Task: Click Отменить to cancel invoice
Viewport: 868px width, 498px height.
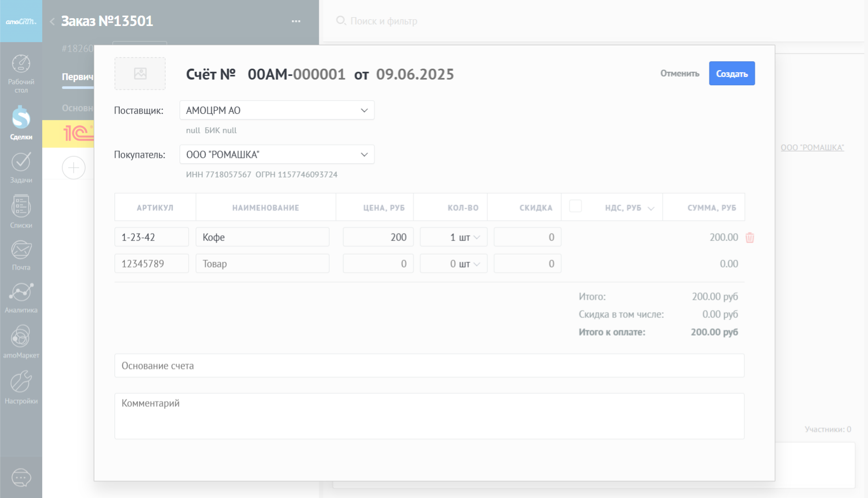Action: coord(680,73)
